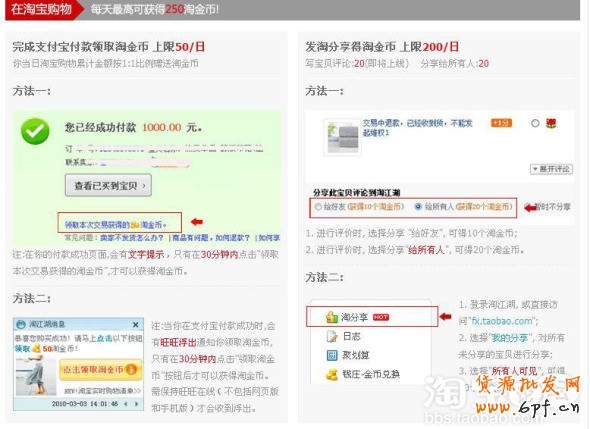Screen dimensions: 590x429
Task: Click the orange 点击领取淘金币 button
Action: 100,370
